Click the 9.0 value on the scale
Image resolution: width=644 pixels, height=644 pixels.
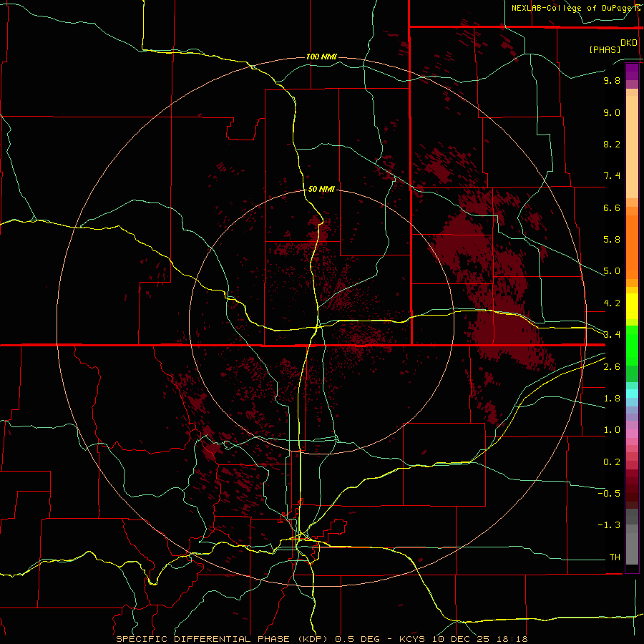[x=612, y=112]
